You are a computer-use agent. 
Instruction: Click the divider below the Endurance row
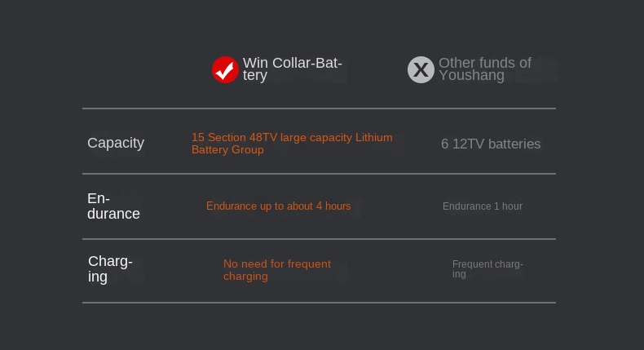pyautogui.click(x=319, y=238)
